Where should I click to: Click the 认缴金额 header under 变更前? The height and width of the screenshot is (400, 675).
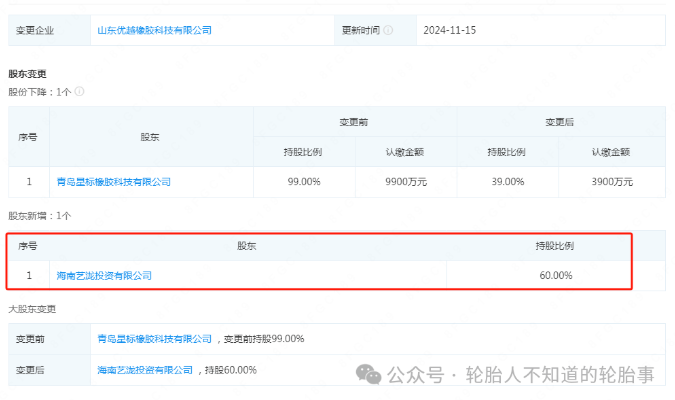click(x=405, y=152)
